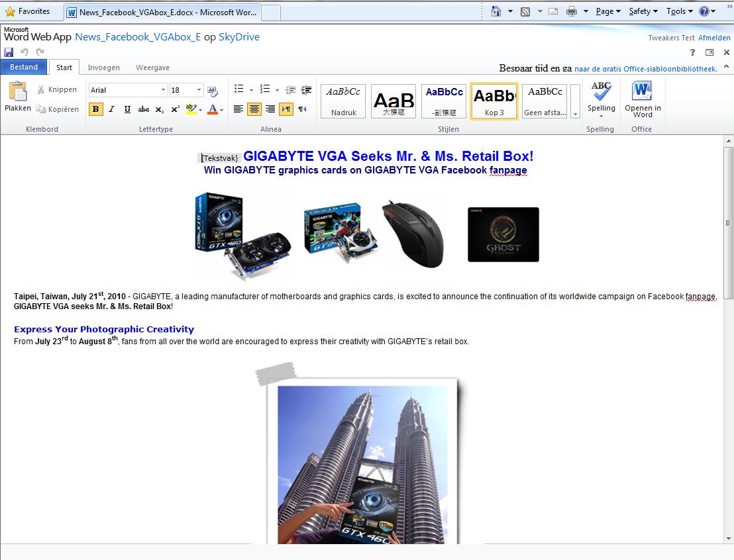Apply the Kop 3 style

[494, 101]
